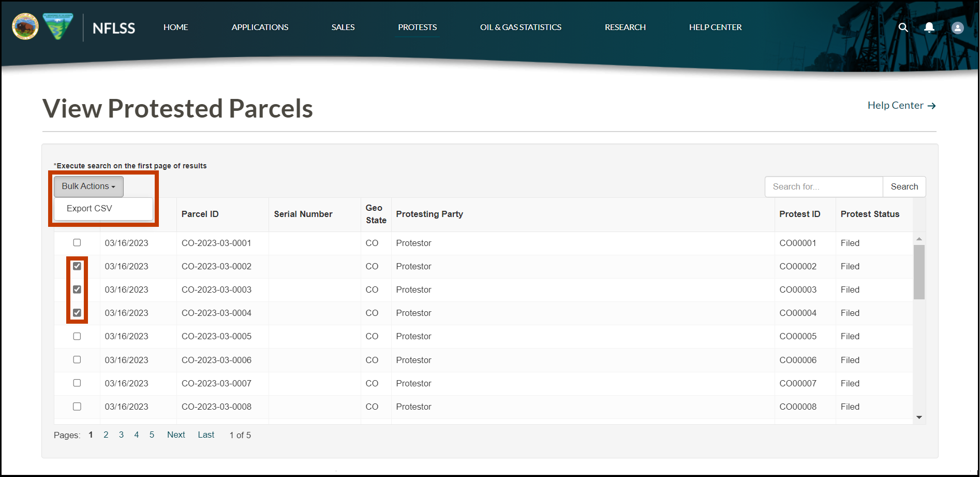This screenshot has height=477, width=980.
Task: Click the BLM triangle logo
Action: (x=58, y=26)
